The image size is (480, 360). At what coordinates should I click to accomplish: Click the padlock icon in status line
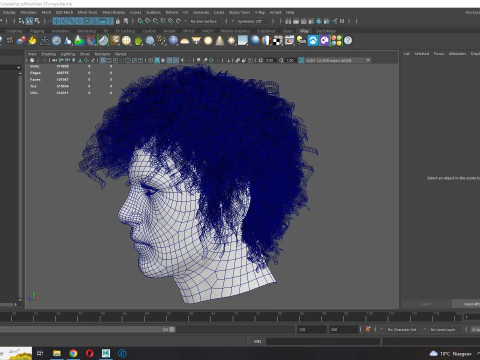117,21
